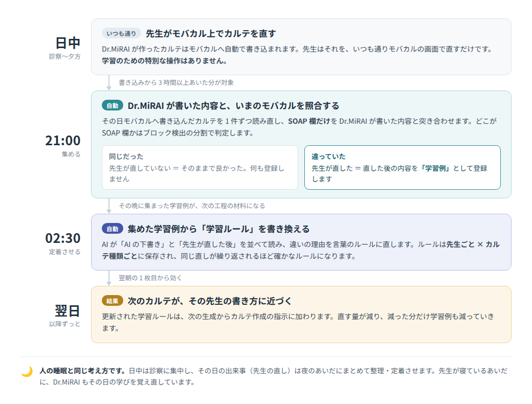The image size is (532, 404).
Task: Click the 翌日 time label
Action: pyautogui.click(x=68, y=311)
